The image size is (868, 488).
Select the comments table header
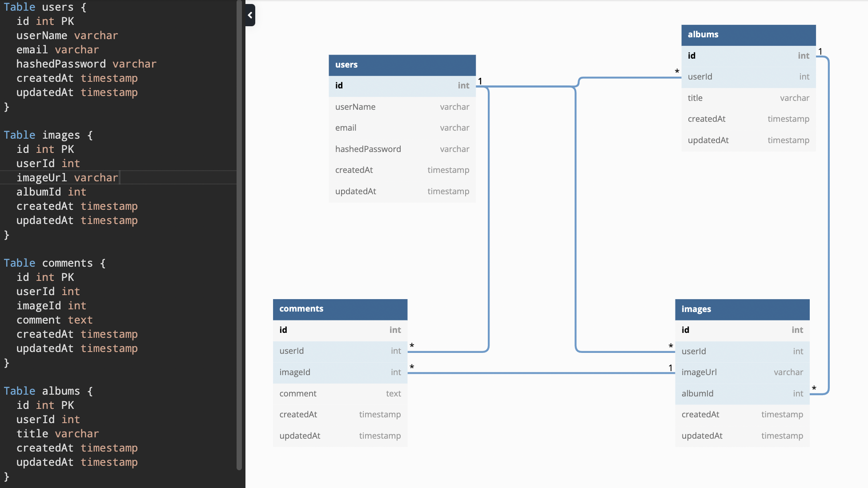click(340, 309)
